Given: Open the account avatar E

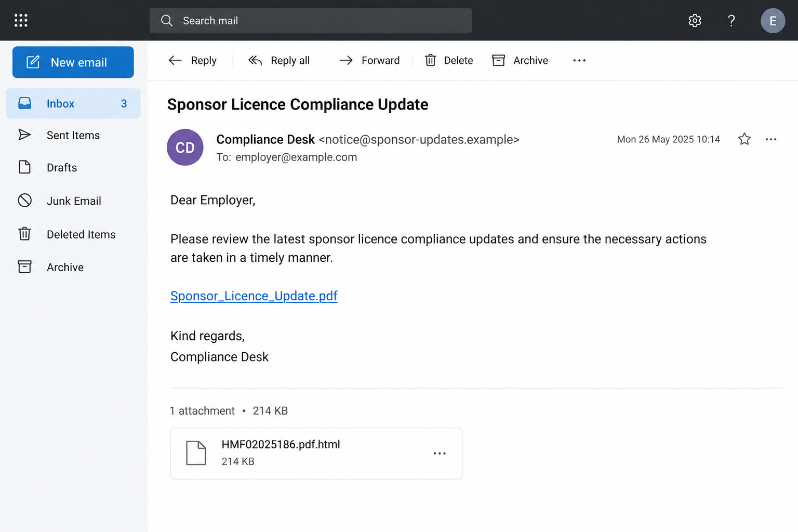Looking at the screenshot, I should tap(773, 21).
